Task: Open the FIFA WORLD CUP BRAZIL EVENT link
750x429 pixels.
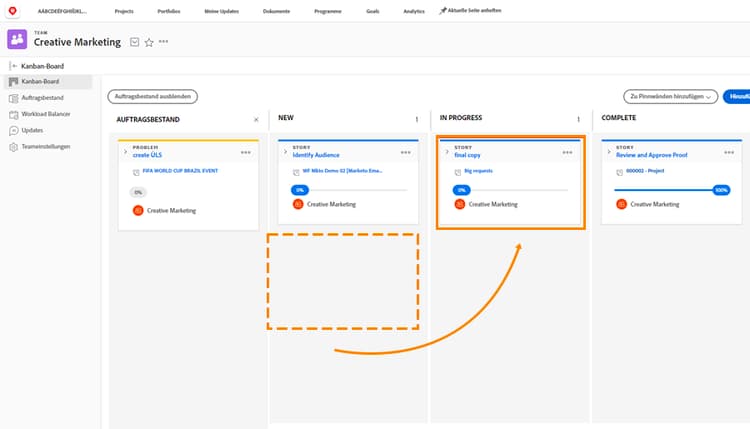Action: [x=180, y=171]
